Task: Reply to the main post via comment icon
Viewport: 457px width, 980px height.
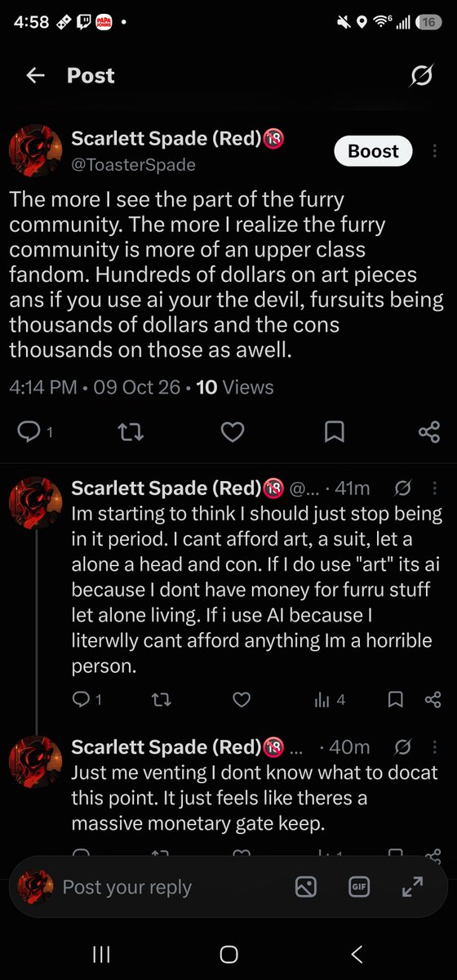Action: (x=29, y=432)
